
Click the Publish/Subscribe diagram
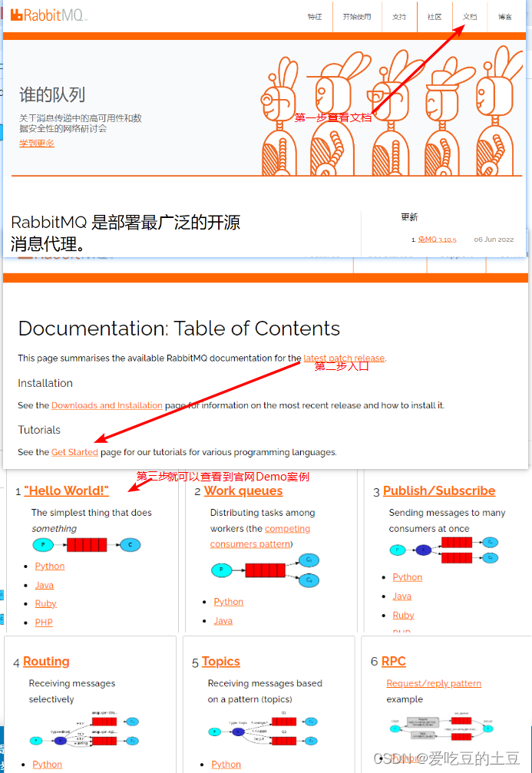[x=444, y=550]
